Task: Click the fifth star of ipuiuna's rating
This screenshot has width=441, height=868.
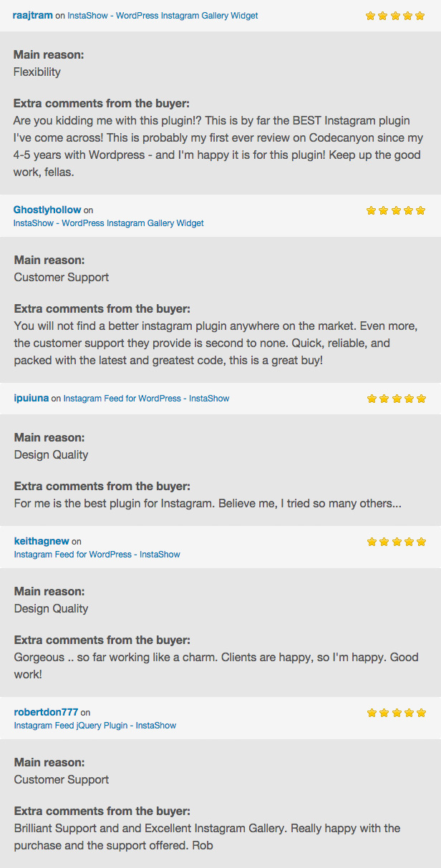Action: point(421,399)
